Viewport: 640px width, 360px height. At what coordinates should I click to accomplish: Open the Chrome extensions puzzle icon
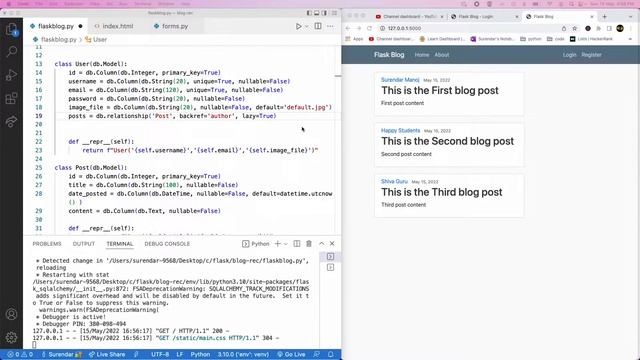(x=598, y=28)
